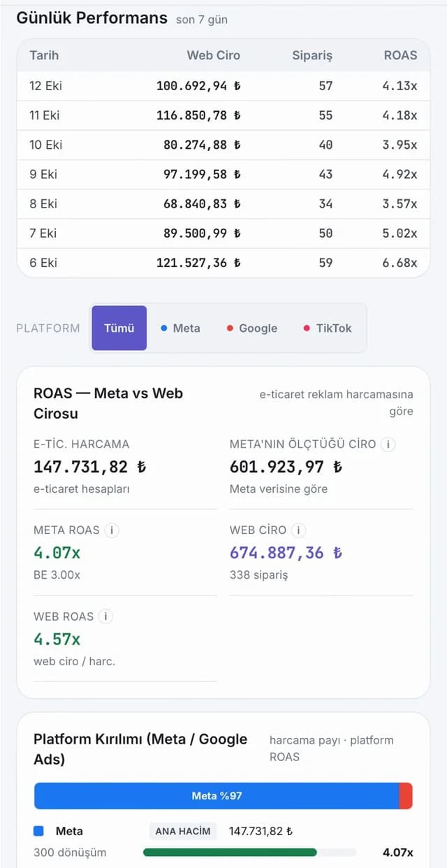
Task: Select the 11 Eki row date
Action: (x=45, y=115)
